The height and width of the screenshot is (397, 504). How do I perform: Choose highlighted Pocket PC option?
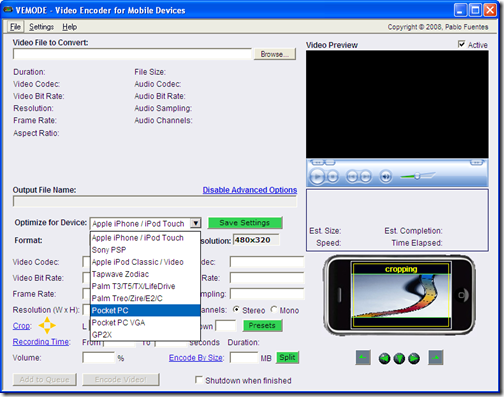tap(145, 310)
